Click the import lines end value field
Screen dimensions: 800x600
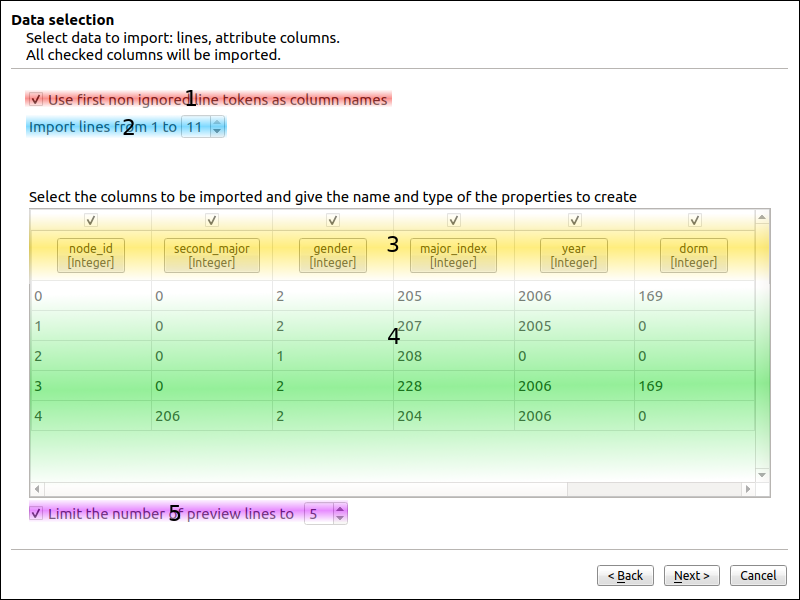tap(195, 127)
